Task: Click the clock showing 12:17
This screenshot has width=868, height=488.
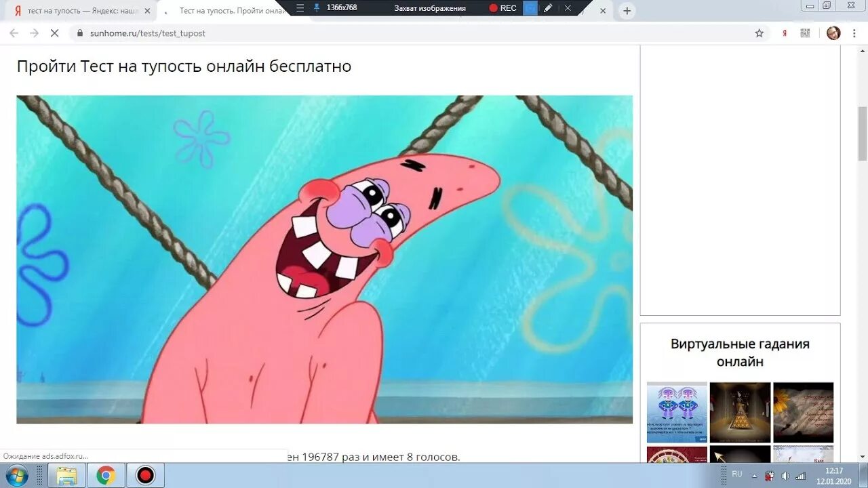Action: click(x=834, y=476)
